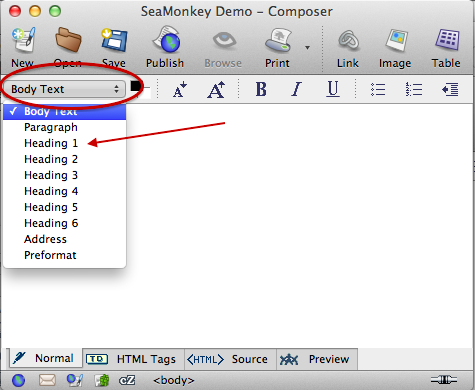Click the Browse eye icon
Image resolution: width=475 pixels, height=390 pixels.
tap(224, 40)
